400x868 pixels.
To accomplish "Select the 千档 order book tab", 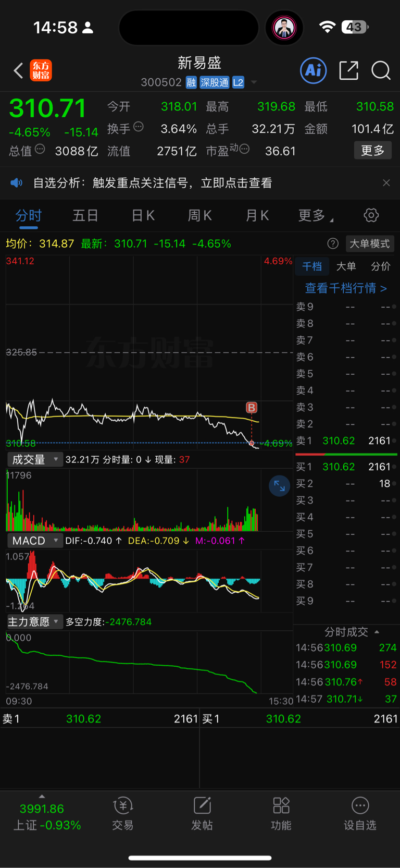I will (312, 266).
